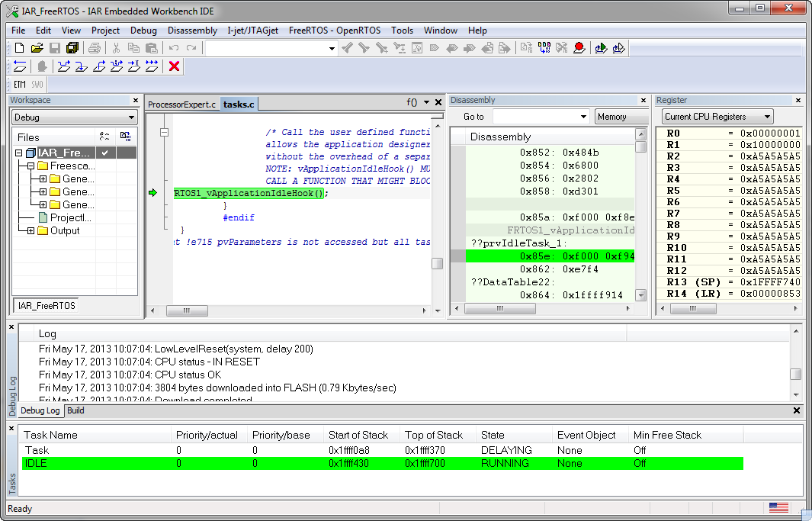This screenshot has width=812, height=521.
Task: Click workspace files status column header icon
Action: tap(104, 137)
